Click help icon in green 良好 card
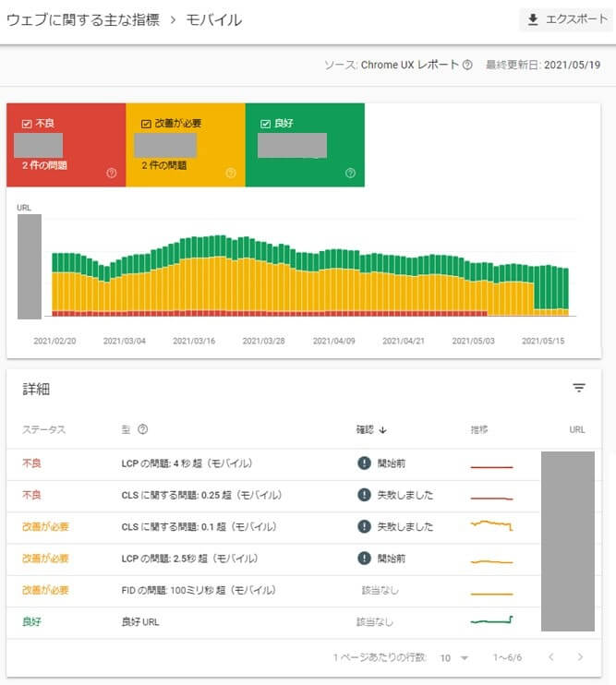Screen dimensions: 616x685 point(350,173)
